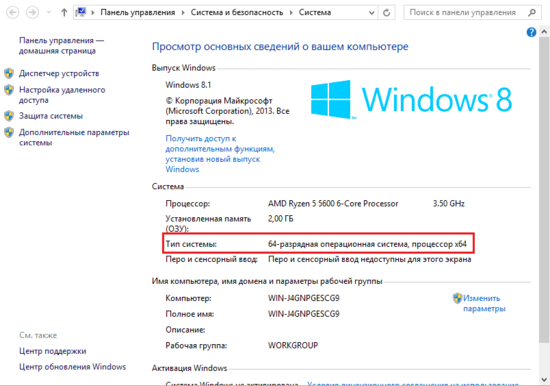Screen dimensions: 550x386
Task: Open 'Центр поддержки' link
Action: 53,351
